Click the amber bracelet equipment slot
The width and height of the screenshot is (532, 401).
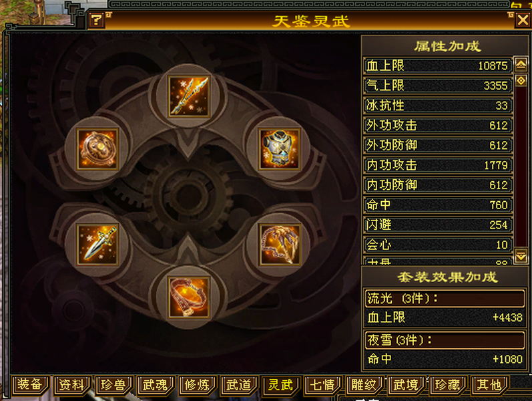coord(189,297)
